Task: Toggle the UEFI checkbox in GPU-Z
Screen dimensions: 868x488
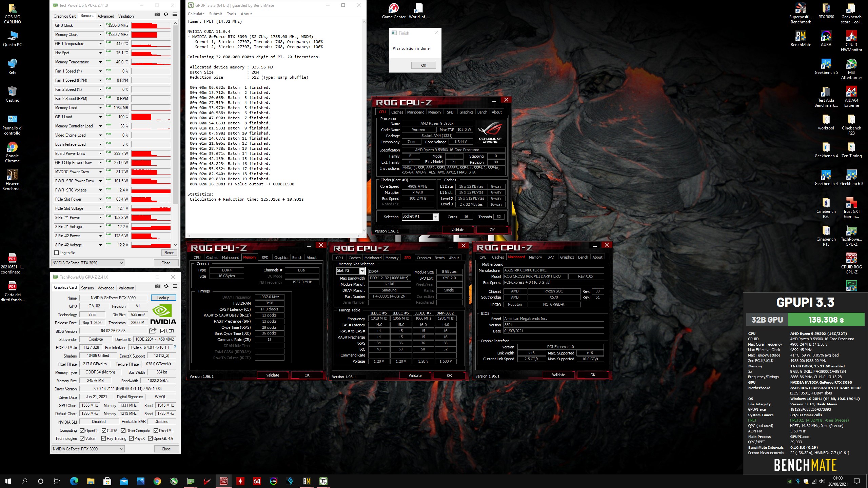Action: [x=162, y=331]
